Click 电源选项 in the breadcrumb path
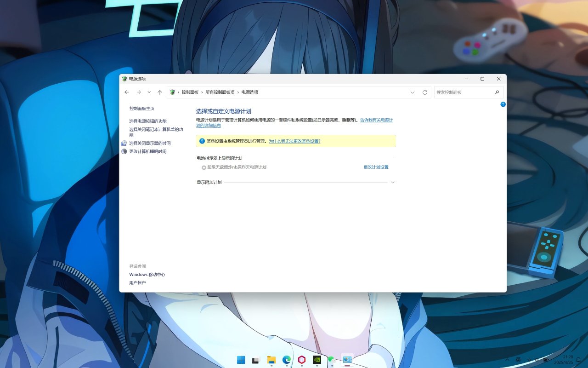Viewport: 588px width, 368px height. click(x=250, y=92)
